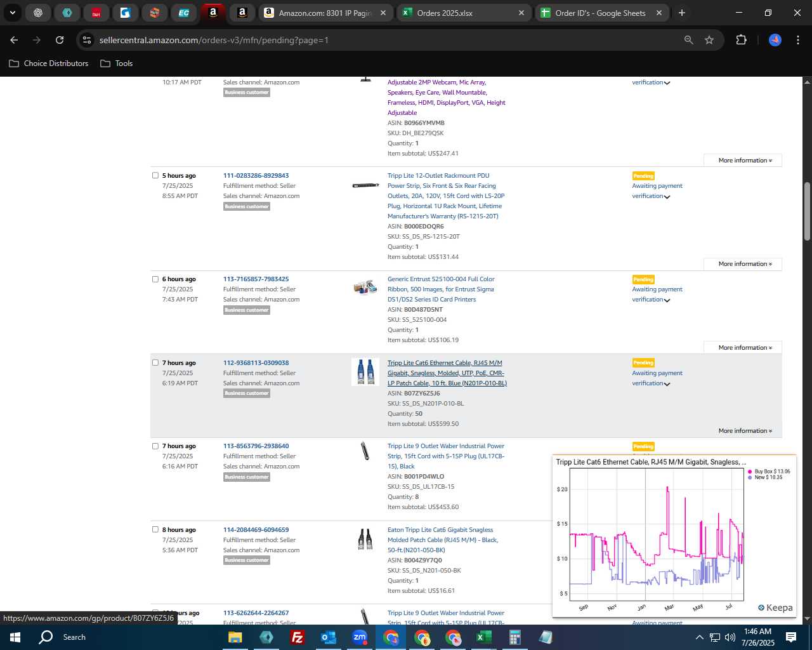This screenshot has width=812, height=650.
Task: Open the Windows Start menu
Action: point(15,637)
